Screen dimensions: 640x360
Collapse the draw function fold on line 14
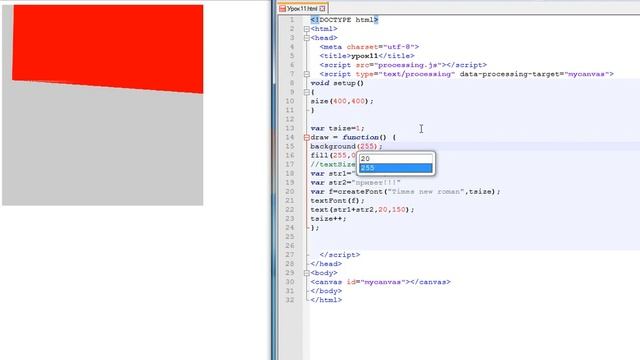click(307, 138)
